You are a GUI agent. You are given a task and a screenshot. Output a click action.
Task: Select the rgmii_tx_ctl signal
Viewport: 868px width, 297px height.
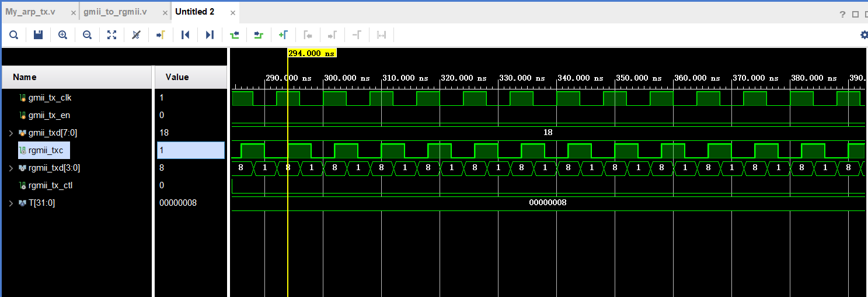(50, 185)
